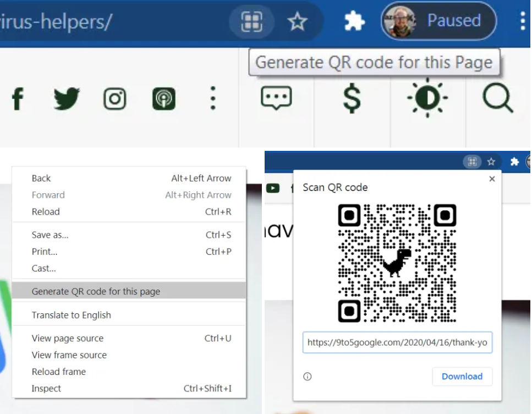
Task: Download the QR code
Action: (x=462, y=377)
